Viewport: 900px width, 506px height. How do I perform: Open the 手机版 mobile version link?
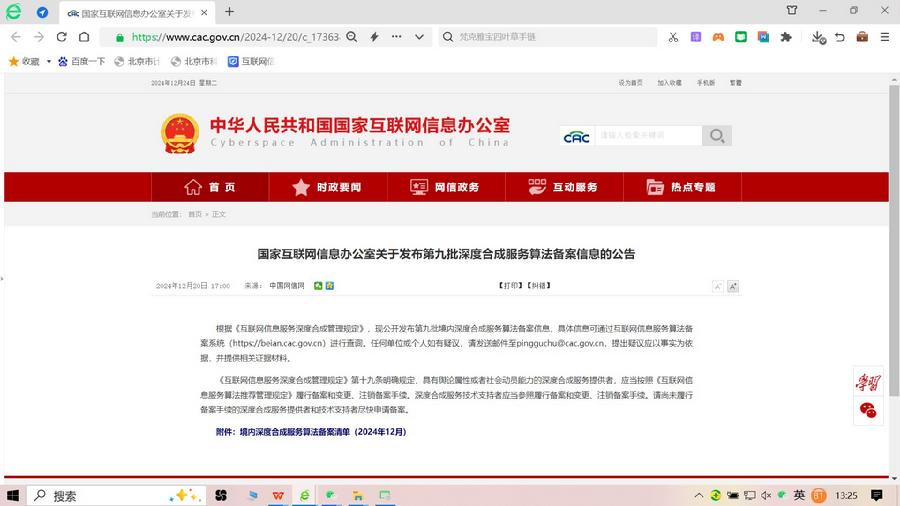[705, 83]
